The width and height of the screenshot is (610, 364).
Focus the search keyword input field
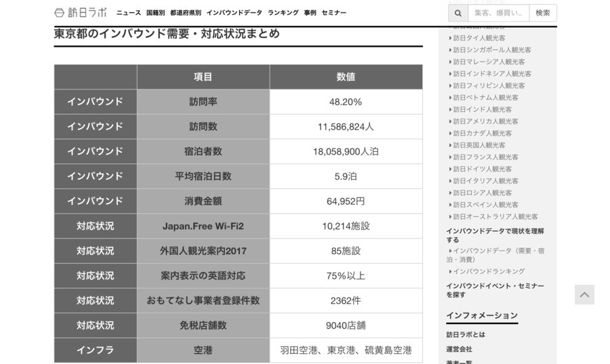click(x=498, y=13)
